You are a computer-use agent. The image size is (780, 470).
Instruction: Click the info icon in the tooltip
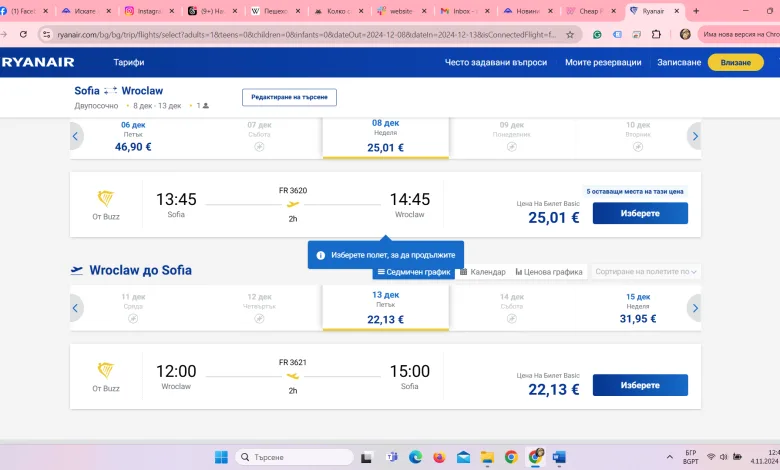click(x=320, y=255)
